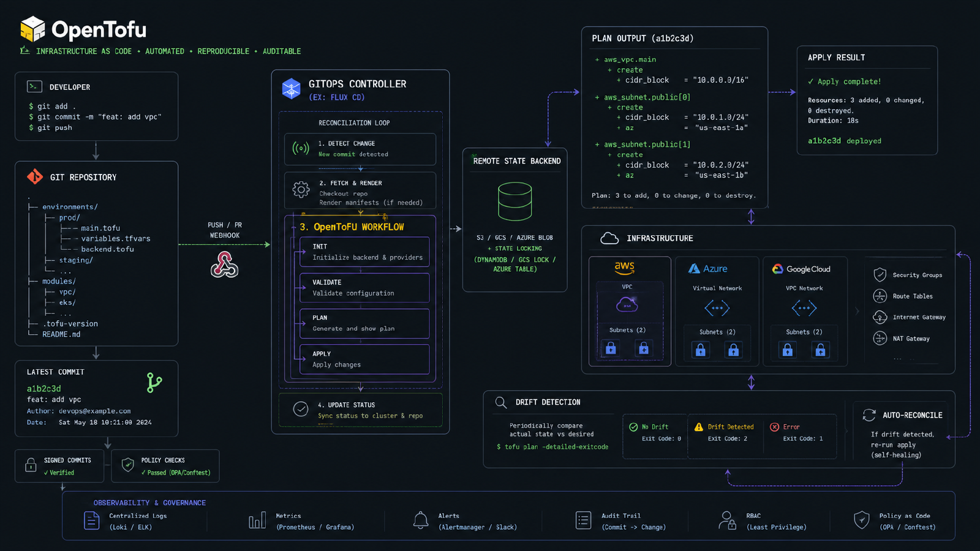Click the Policy Checks shield icon
This screenshot has width=980, height=551.
[128, 465]
